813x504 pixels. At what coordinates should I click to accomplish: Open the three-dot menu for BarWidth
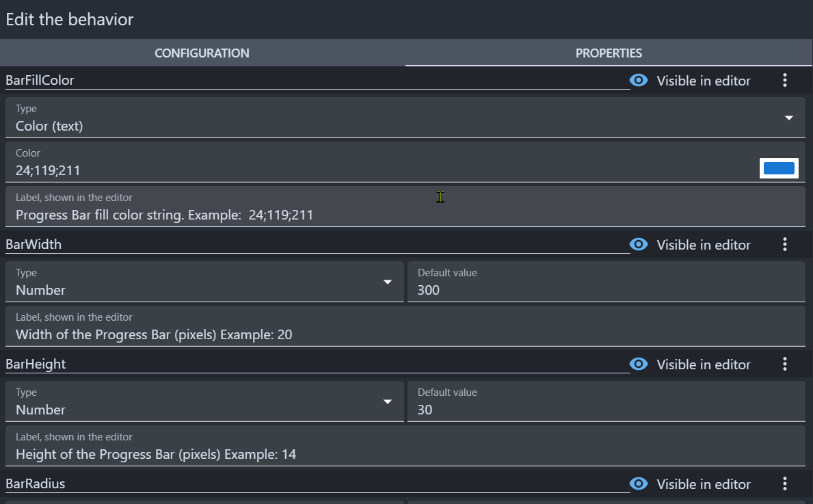[x=784, y=245]
